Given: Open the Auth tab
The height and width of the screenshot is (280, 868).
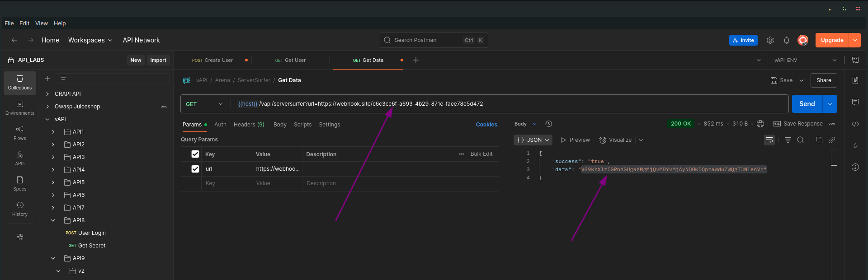Looking at the screenshot, I should [x=220, y=125].
